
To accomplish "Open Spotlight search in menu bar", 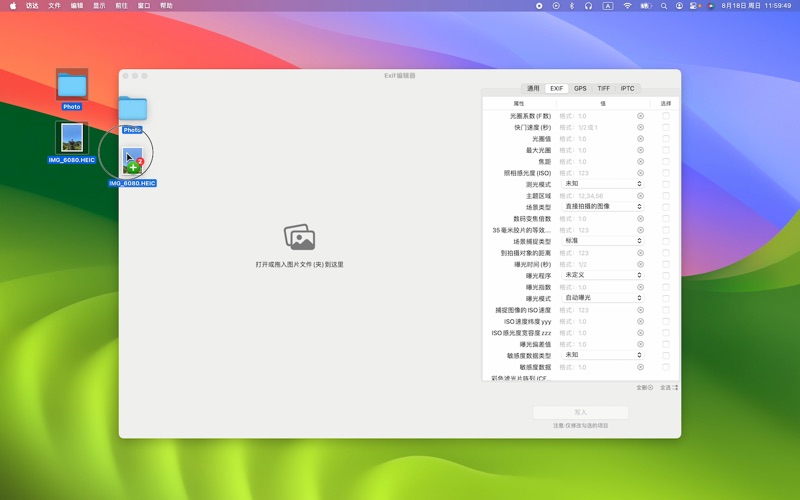I will pyautogui.click(x=664, y=6).
